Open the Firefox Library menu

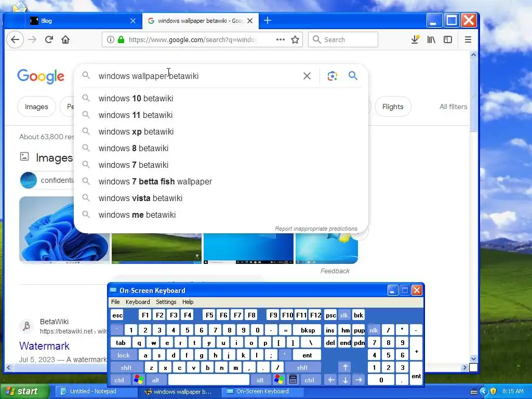431,39
